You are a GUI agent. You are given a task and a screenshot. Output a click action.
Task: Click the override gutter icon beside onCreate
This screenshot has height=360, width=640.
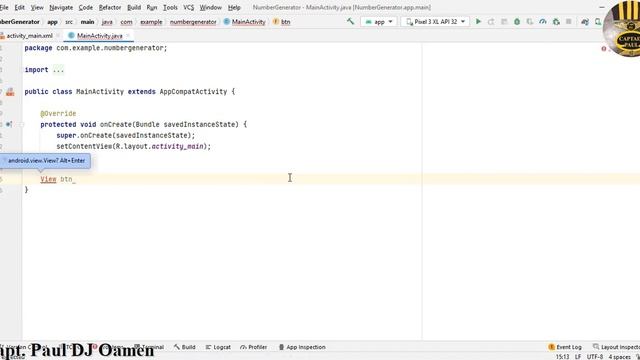click(9, 124)
